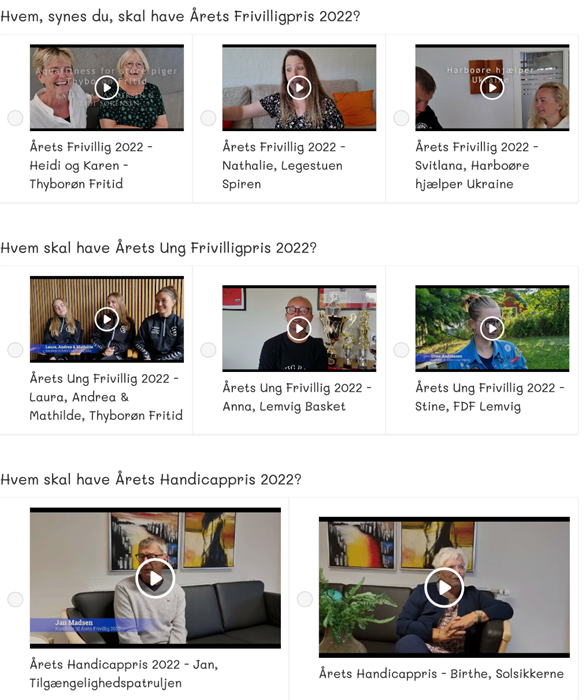
Task: Choose Stine, FDF Lemvig radio button
Action: (401, 350)
